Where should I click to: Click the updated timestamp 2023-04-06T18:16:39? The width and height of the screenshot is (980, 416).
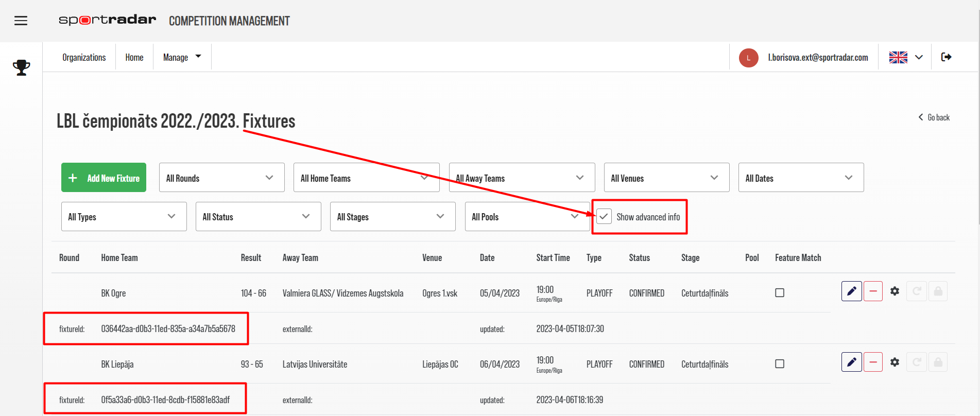point(570,400)
